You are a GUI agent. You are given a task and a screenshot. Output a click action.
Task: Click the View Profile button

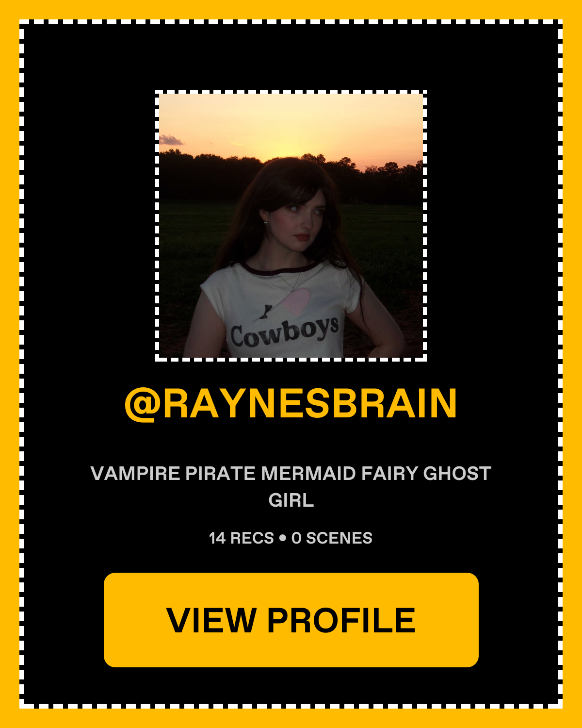(x=291, y=620)
